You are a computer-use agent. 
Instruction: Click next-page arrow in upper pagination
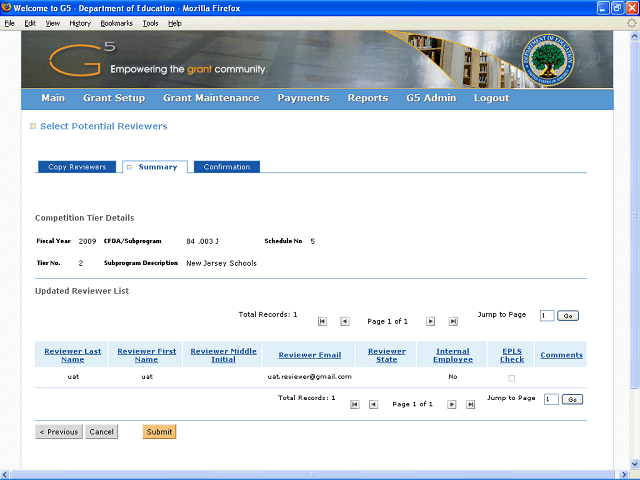pos(430,322)
